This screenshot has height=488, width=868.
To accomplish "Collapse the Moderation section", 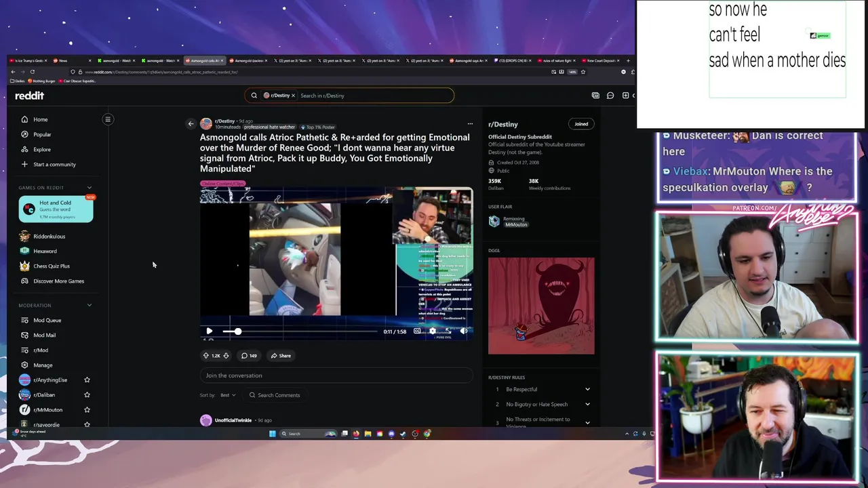I will tap(89, 306).
